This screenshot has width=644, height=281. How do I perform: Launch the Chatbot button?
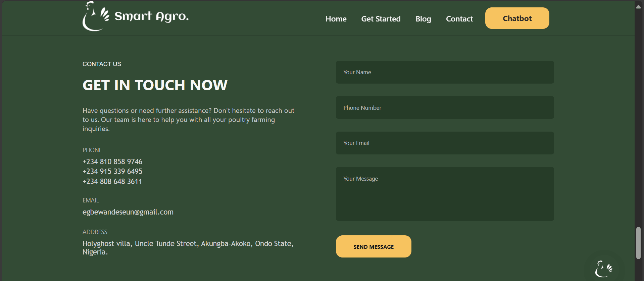point(517,18)
